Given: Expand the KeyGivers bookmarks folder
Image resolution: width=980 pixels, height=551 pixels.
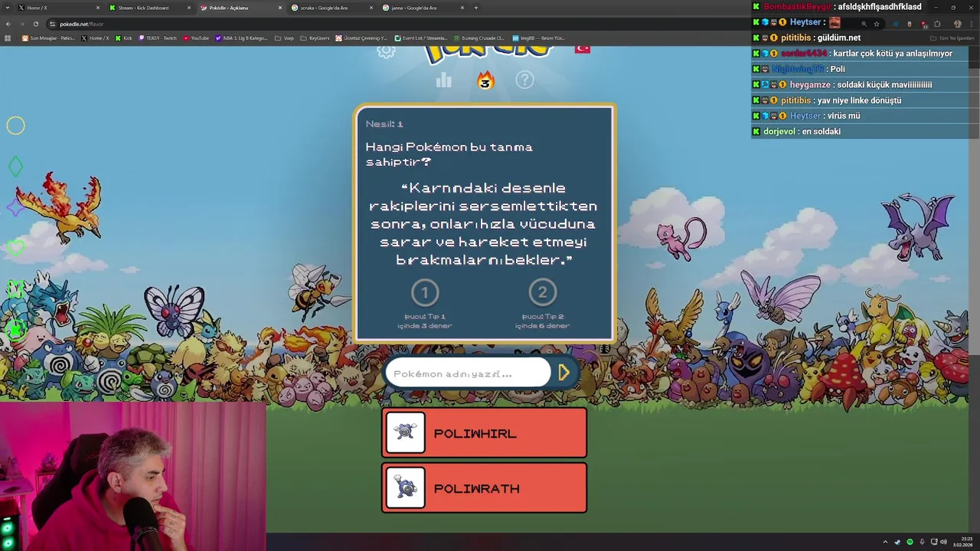Looking at the screenshot, I should (x=315, y=37).
